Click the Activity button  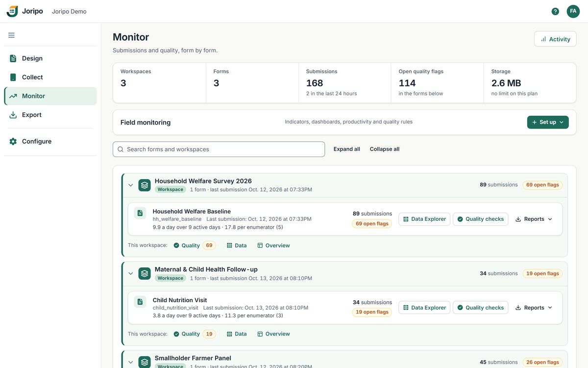coord(555,39)
